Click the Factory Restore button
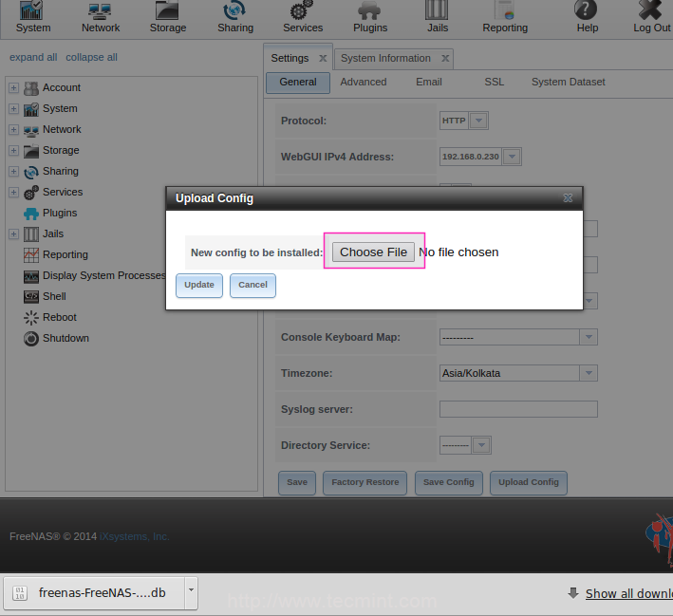The width and height of the screenshot is (673, 616). click(x=365, y=483)
